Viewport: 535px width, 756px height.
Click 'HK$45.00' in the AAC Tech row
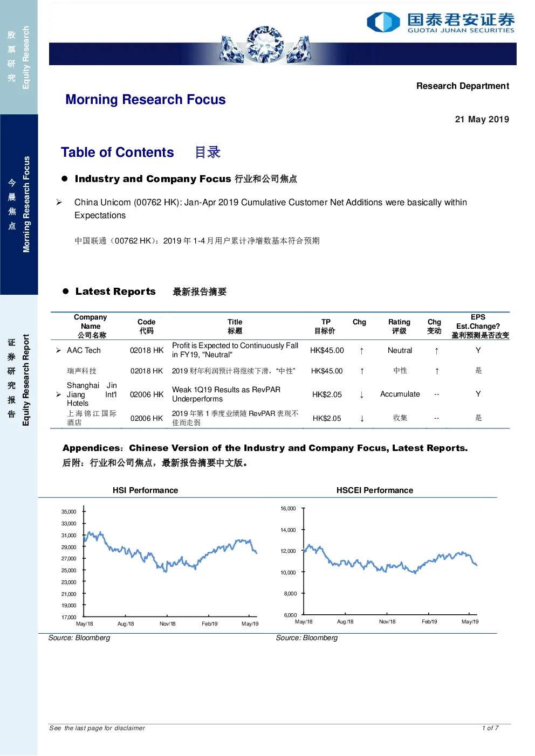(327, 350)
